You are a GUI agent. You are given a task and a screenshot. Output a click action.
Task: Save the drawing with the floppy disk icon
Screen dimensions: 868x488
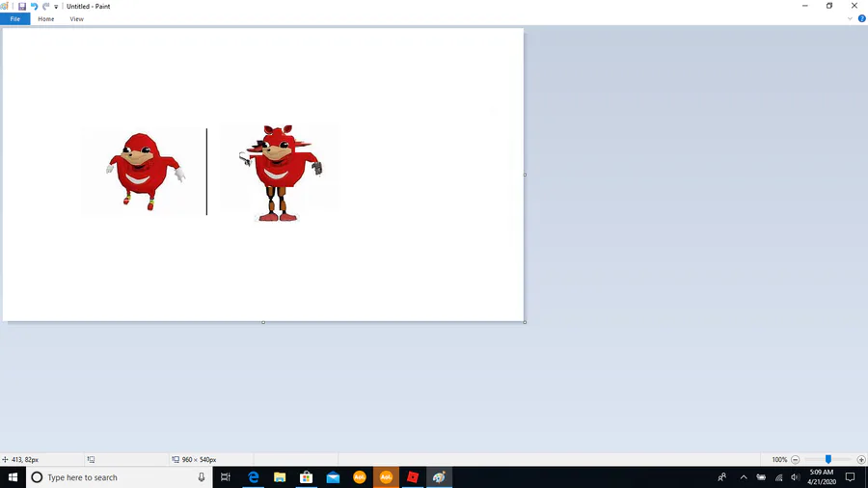pos(22,6)
